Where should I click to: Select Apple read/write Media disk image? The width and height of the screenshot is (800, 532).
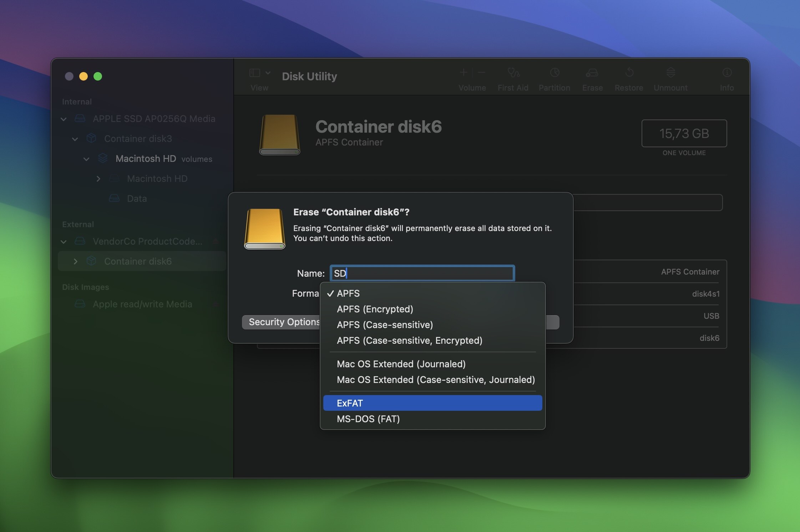[x=142, y=304]
